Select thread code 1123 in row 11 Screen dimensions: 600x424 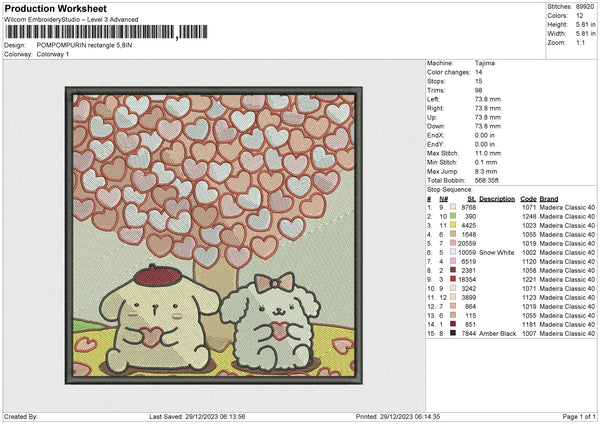529,297
